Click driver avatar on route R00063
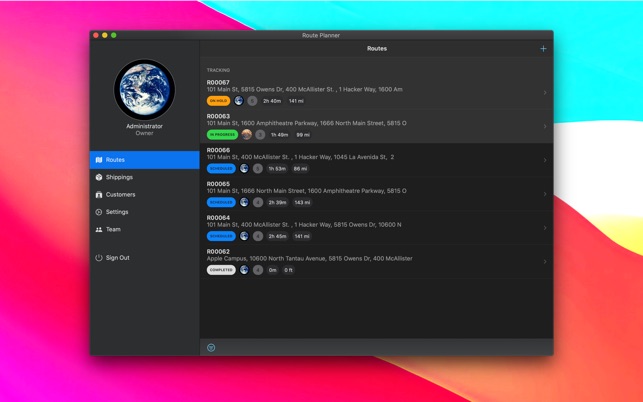Viewport: 643px width, 402px height. (246, 134)
